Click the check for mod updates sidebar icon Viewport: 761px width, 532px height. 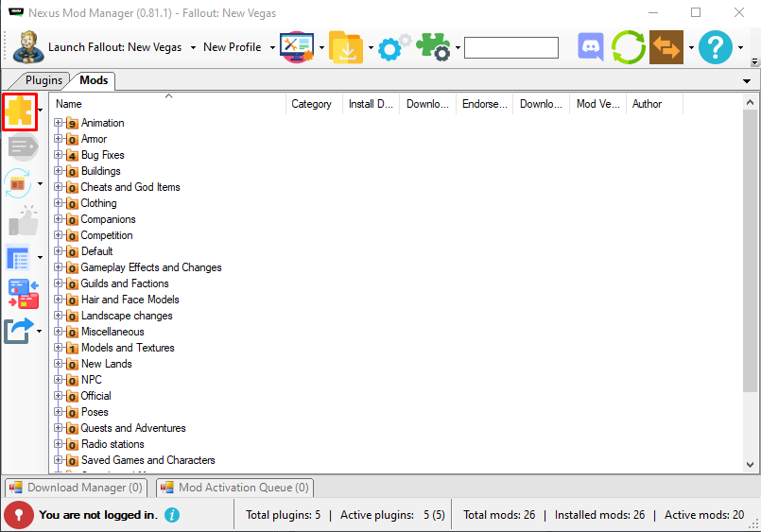pos(19,183)
